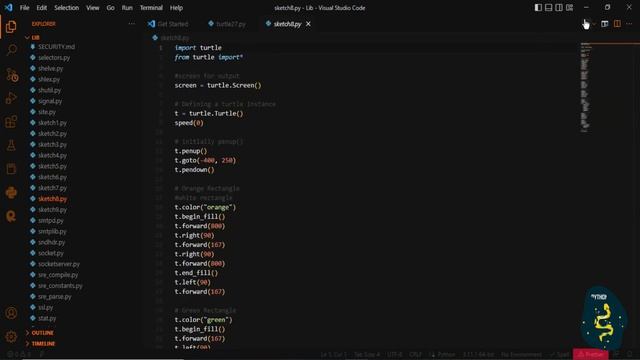The image size is (640, 360).
Task: Open selectors.py in the explorer
Action: (x=54, y=58)
